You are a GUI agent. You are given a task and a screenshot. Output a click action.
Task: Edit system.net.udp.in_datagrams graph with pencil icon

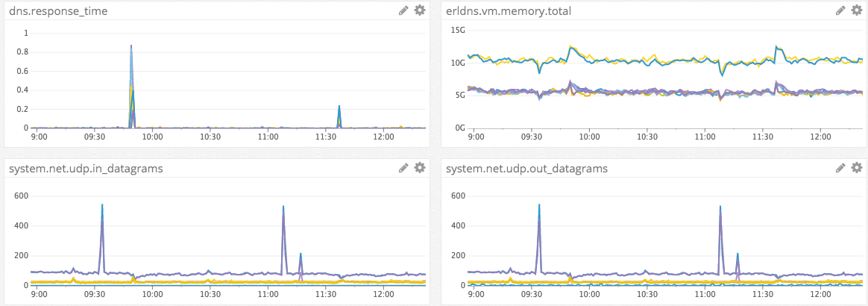point(403,168)
